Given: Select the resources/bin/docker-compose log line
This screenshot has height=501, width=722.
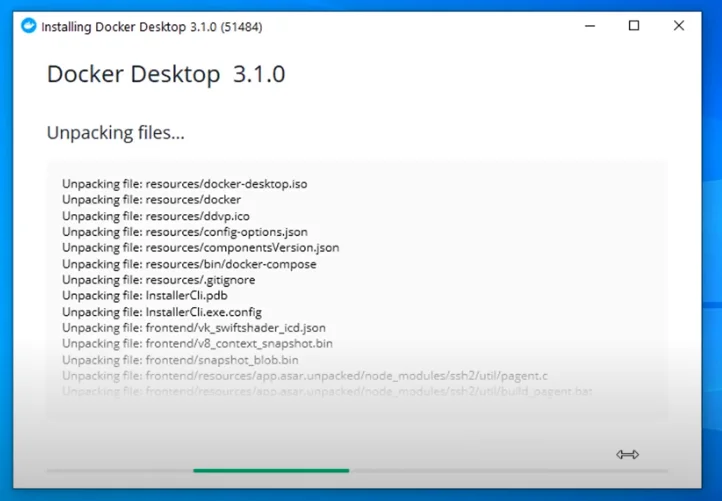Looking at the screenshot, I should click(x=189, y=264).
